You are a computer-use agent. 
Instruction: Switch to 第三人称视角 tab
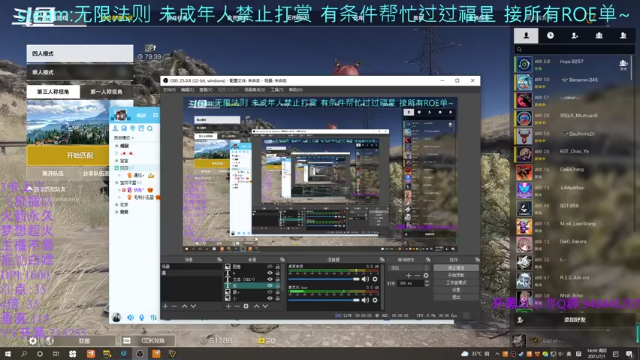coord(53,92)
